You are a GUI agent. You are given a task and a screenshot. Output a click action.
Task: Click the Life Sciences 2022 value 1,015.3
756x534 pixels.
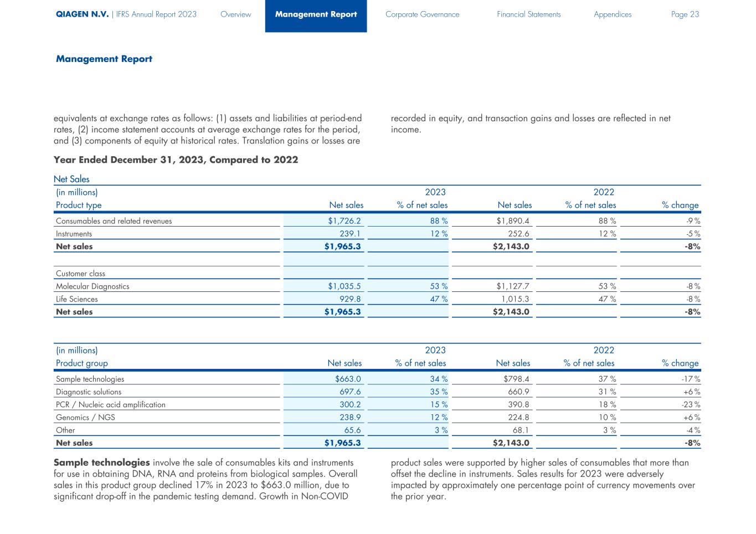click(x=515, y=299)
